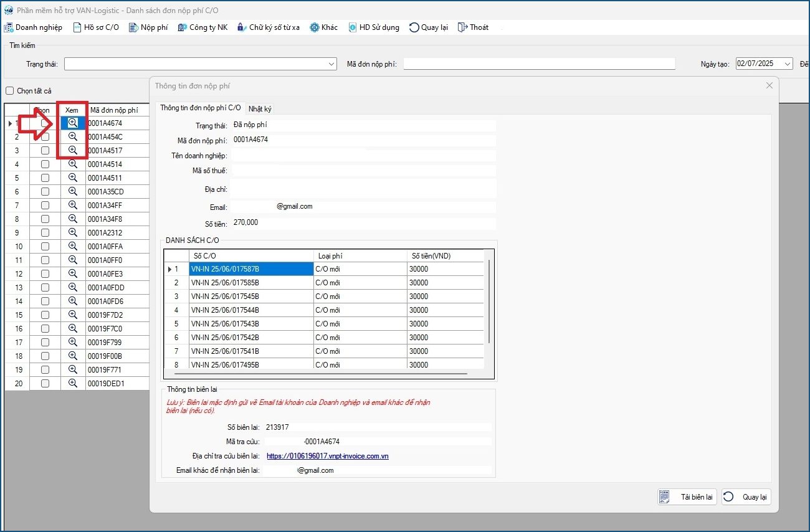Open the view icon beside 0001A0FDD
810x532 pixels.
click(x=73, y=287)
